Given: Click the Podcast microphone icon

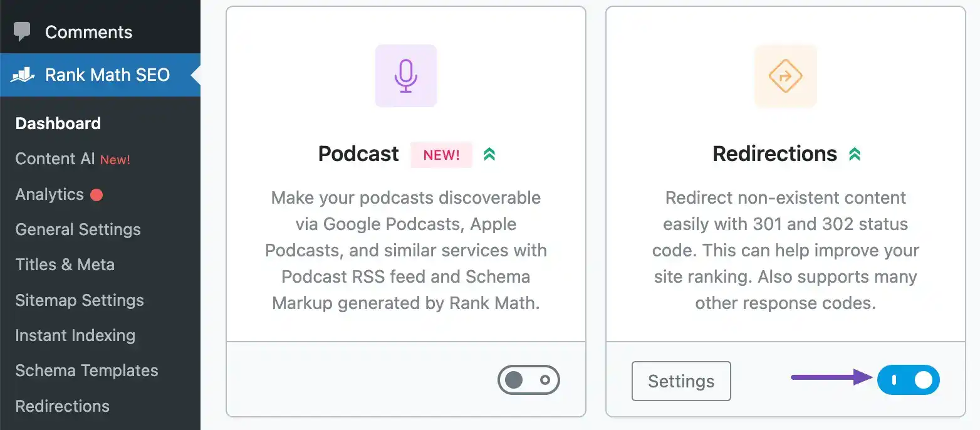Looking at the screenshot, I should pos(405,76).
